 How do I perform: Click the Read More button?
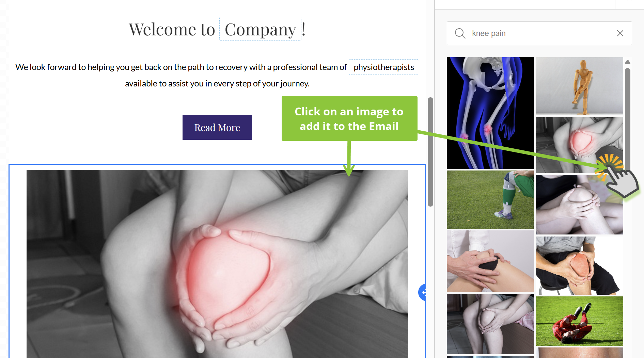(x=217, y=127)
